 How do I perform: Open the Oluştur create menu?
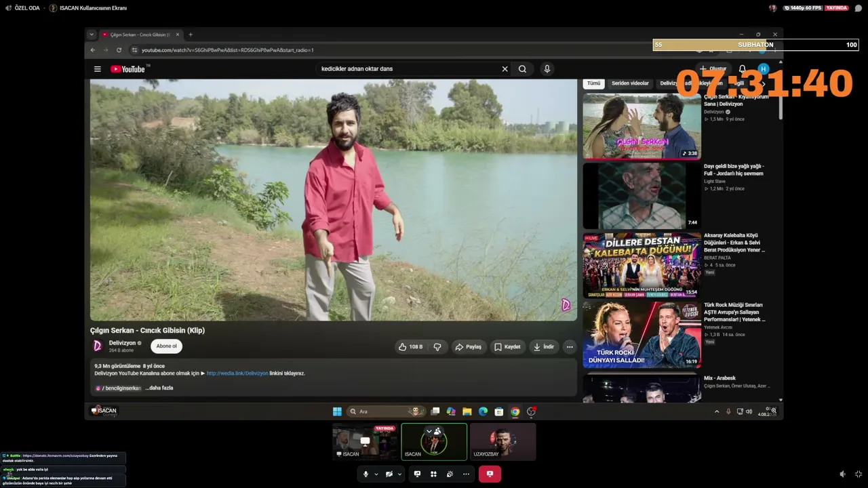[713, 69]
